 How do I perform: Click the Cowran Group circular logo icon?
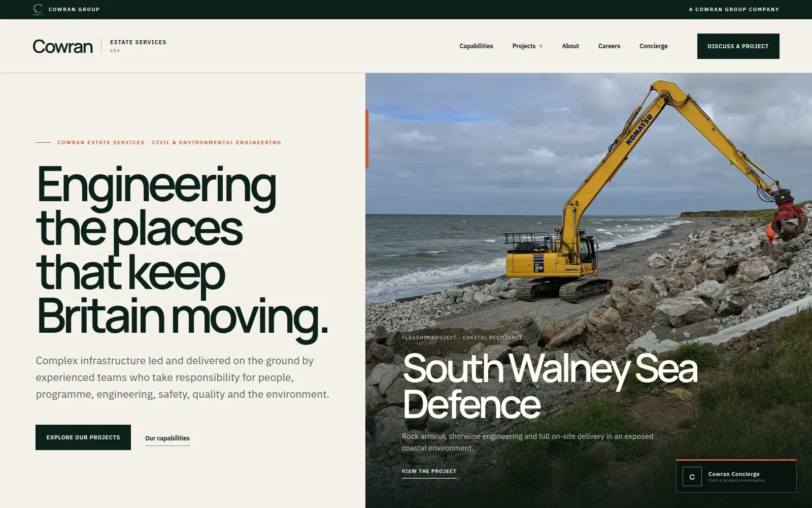click(x=38, y=9)
